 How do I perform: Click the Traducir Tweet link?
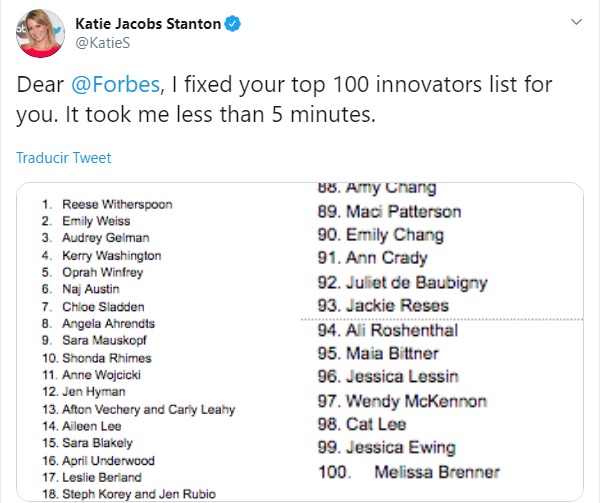(x=64, y=158)
